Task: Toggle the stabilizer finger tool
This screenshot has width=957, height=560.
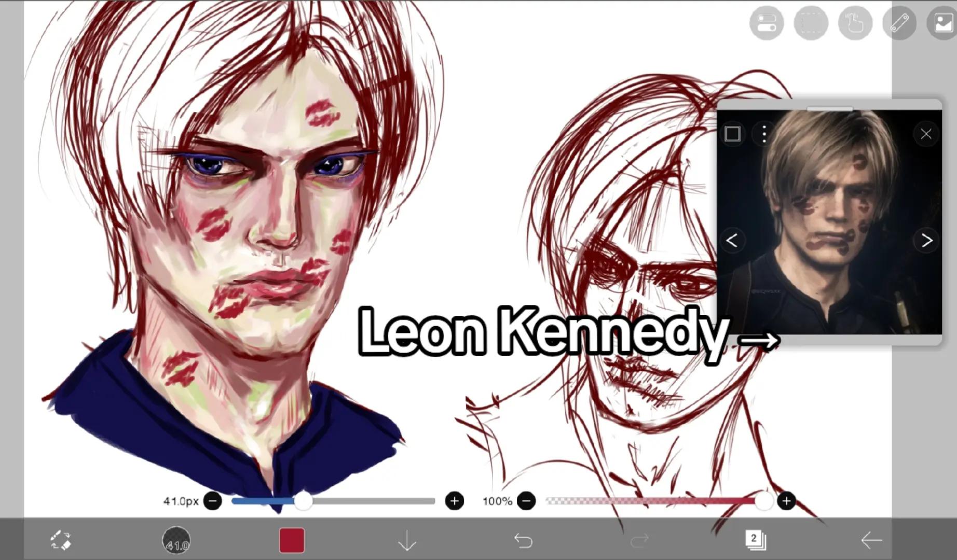Action: pos(855,23)
